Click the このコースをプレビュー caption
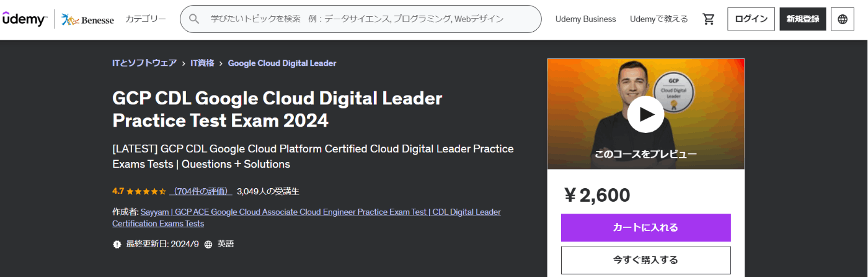This screenshot has height=277, width=868. click(x=645, y=154)
